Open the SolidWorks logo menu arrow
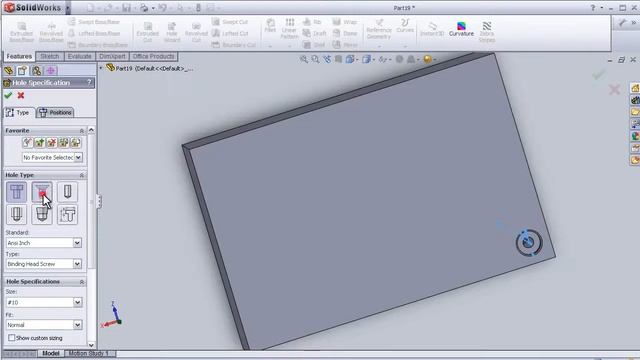Image resolution: width=640 pixels, height=360 pixels. (x=68, y=8)
